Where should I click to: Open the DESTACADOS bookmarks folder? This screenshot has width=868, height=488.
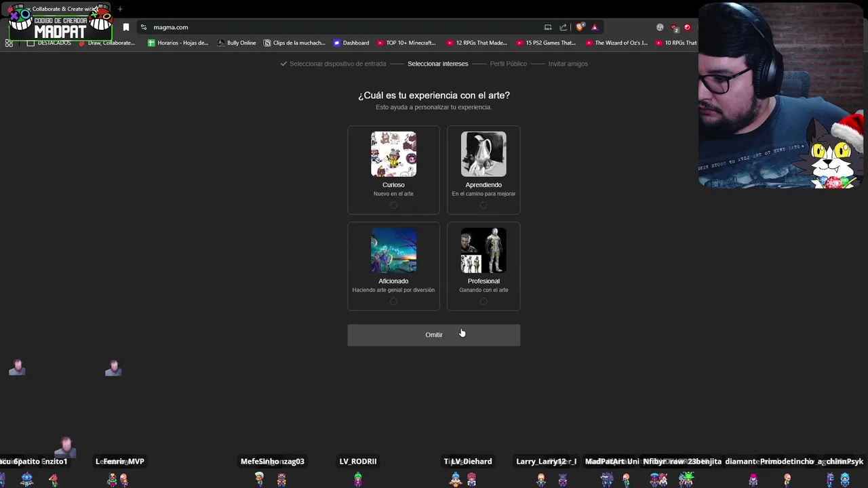point(49,43)
